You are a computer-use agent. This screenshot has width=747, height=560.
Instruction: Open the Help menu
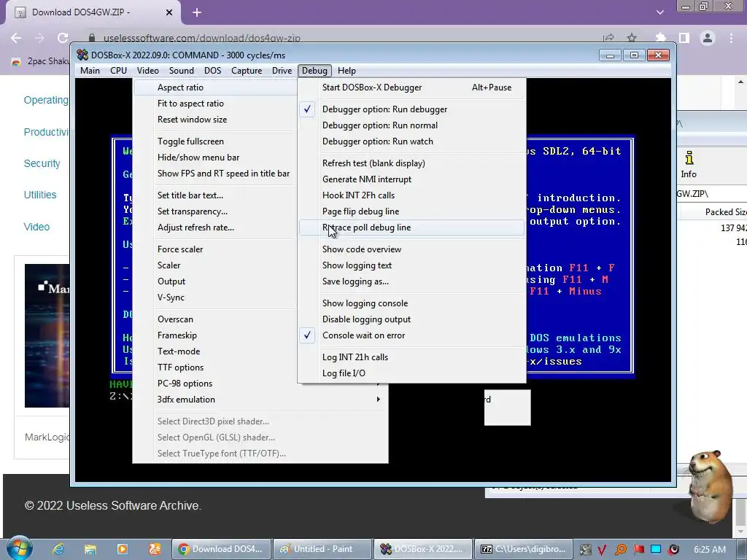pos(347,71)
